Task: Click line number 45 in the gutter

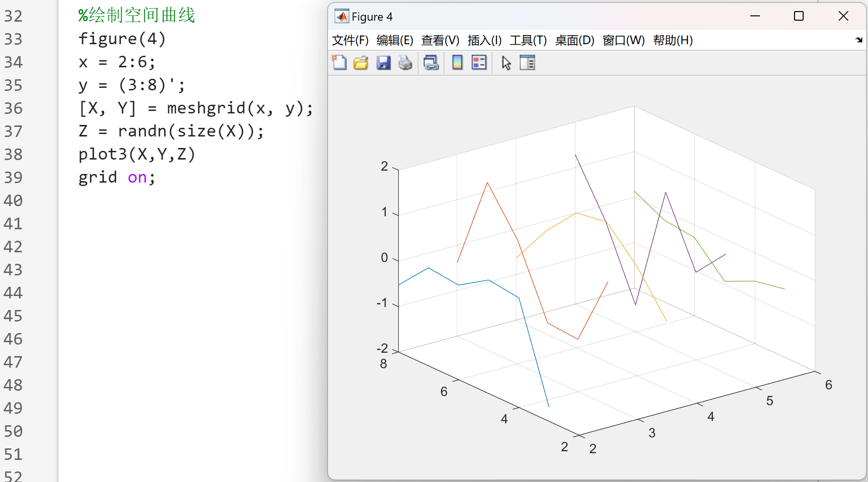Action: pos(13,316)
